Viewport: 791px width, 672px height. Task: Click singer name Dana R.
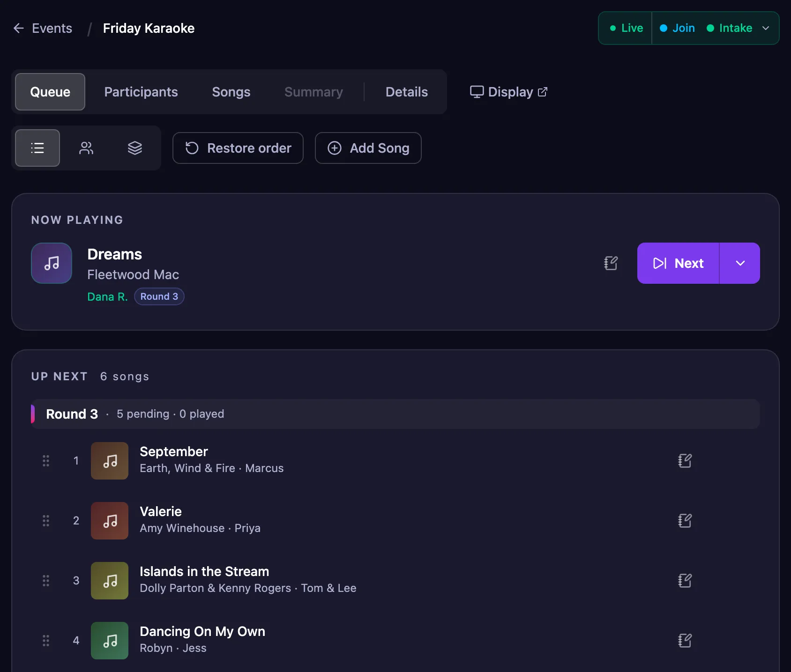107,297
